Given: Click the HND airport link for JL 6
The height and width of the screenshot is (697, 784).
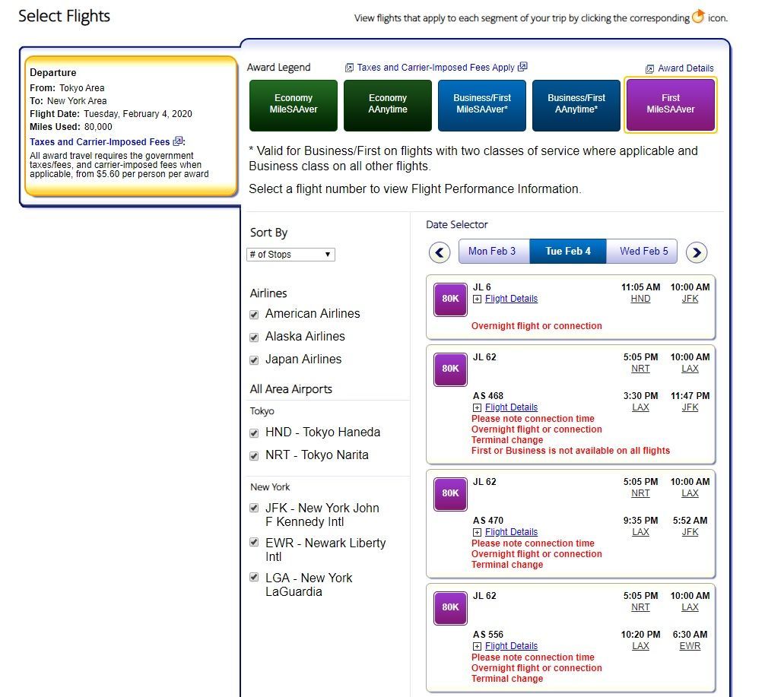Looking at the screenshot, I should pos(640,299).
